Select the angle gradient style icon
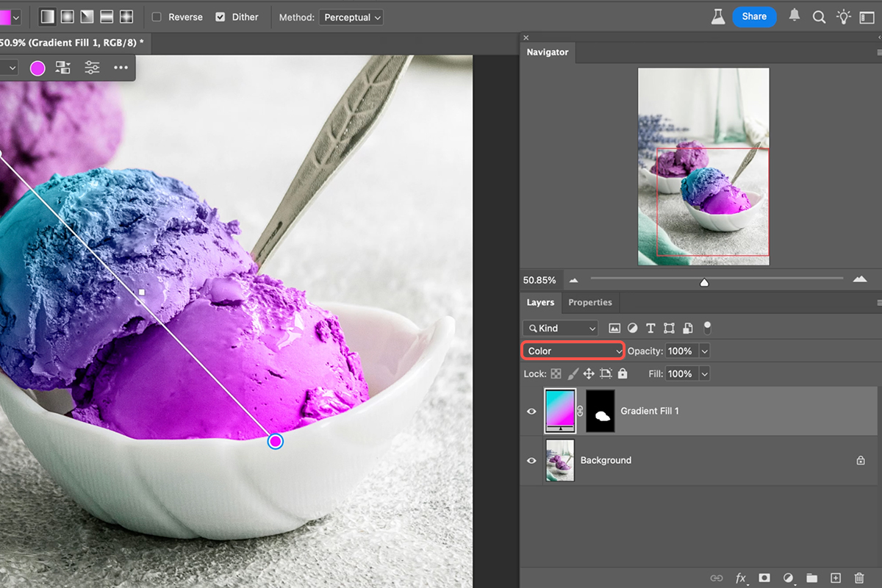Screen dimensions: 882x588 pos(88,16)
